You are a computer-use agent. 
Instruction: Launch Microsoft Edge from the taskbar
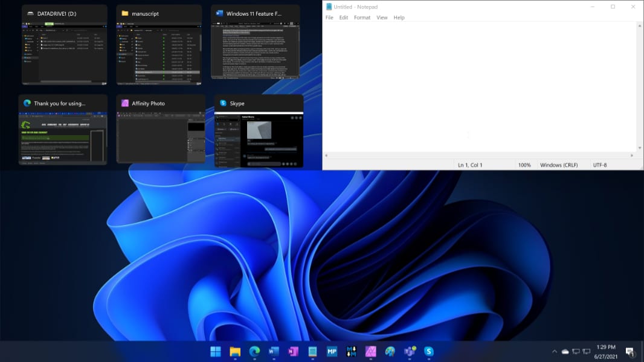pyautogui.click(x=254, y=351)
